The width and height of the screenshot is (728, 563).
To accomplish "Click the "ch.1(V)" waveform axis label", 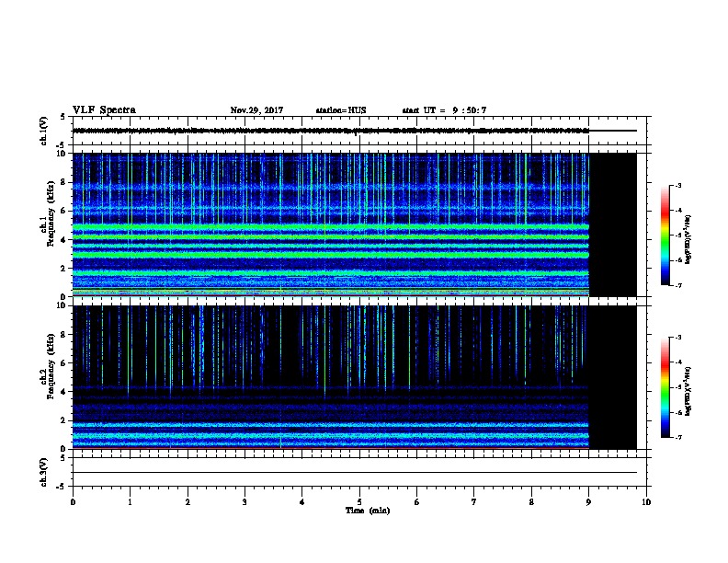I will (x=43, y=131).
